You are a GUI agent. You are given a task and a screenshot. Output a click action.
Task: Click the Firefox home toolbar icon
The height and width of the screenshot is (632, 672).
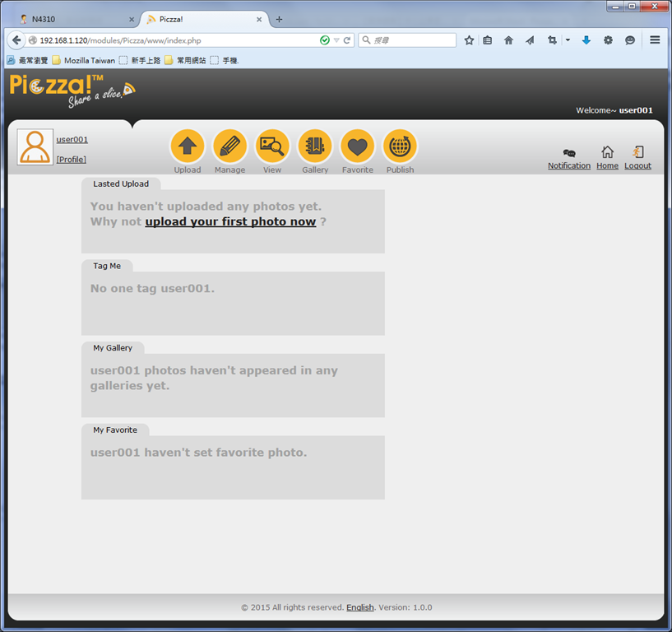coord(508,40)
